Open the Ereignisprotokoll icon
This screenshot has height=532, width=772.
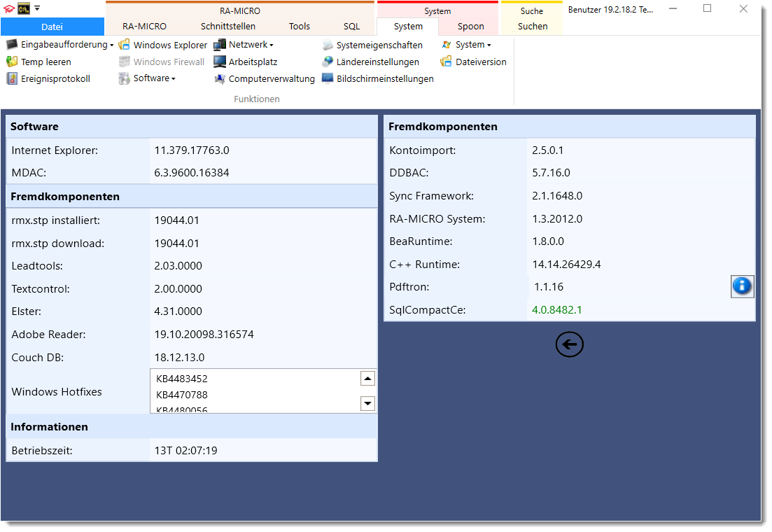point(12,78)
